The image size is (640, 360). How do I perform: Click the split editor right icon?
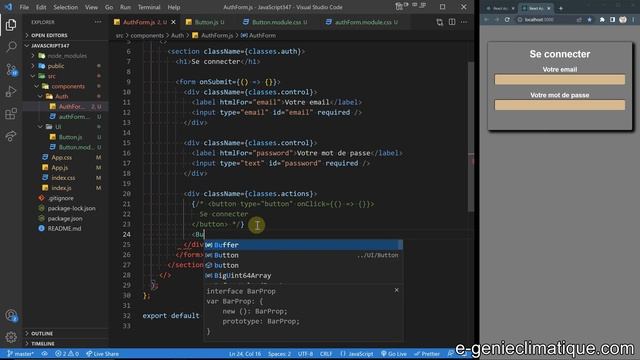click(452, 22)
